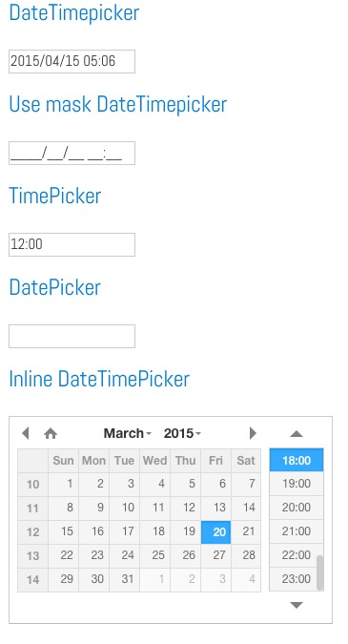
Task: Select day 25 in the calendar
Action: pos(155,555)
